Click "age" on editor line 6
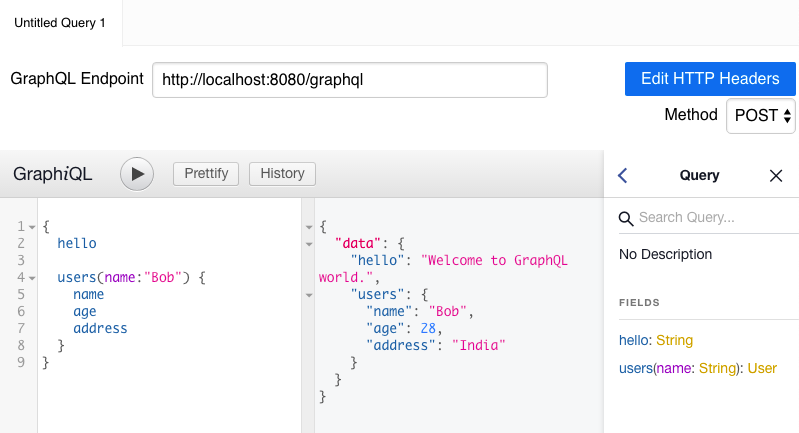 (85, 312)
